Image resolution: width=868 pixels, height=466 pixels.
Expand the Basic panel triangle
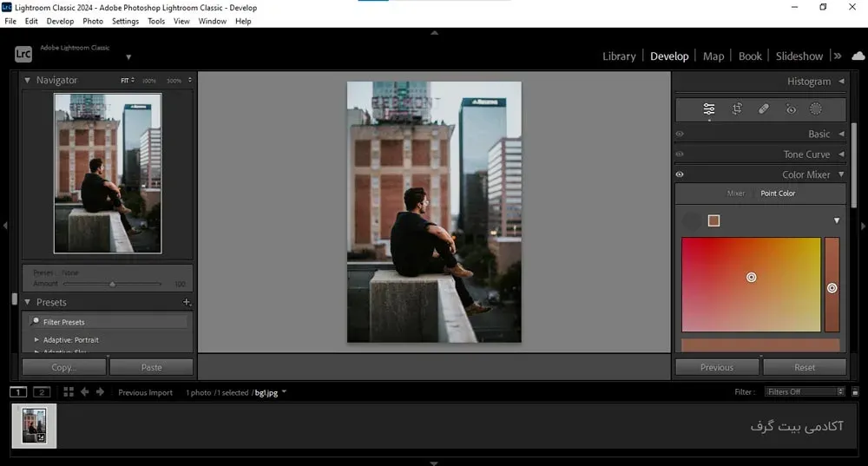pos(841,134)
